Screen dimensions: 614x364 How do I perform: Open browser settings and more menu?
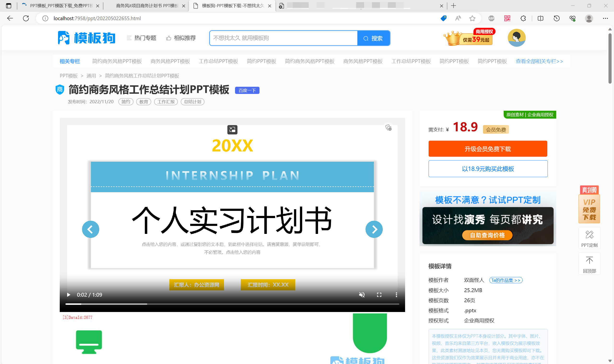605,18
